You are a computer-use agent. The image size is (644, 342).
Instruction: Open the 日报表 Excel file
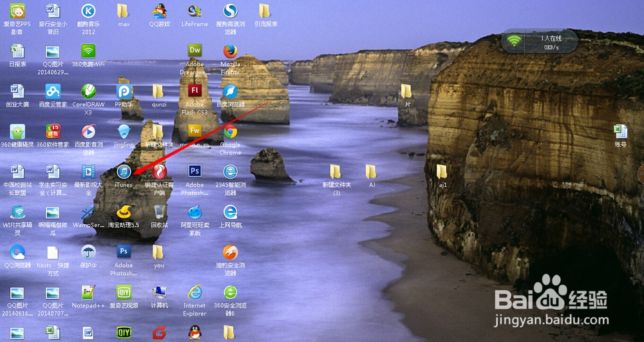point(17,52)
